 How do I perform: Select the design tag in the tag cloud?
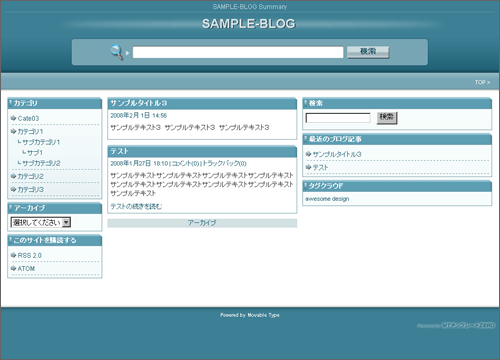340,199
